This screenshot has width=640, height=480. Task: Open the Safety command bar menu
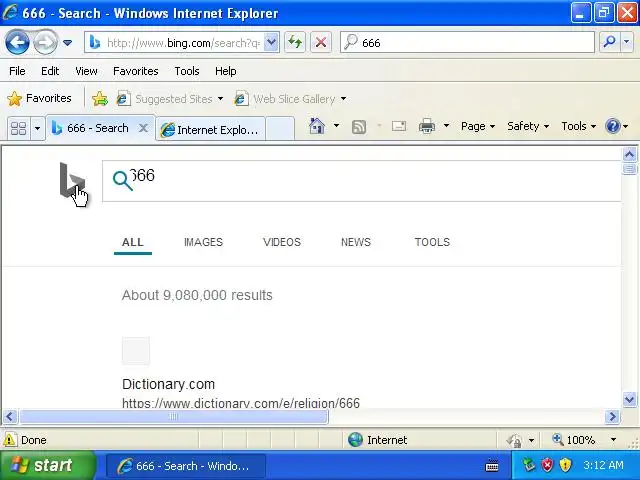(x=528, y=126)
